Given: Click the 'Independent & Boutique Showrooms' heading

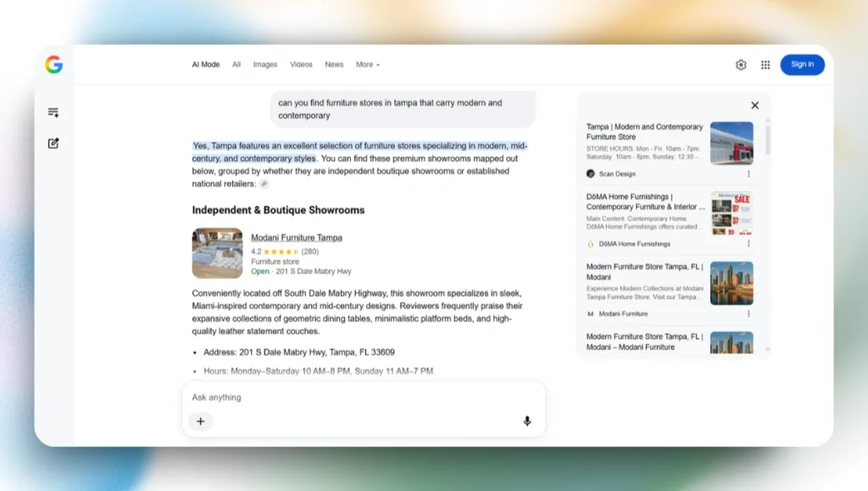Looking at the screenshot, I should click(278, 210).
